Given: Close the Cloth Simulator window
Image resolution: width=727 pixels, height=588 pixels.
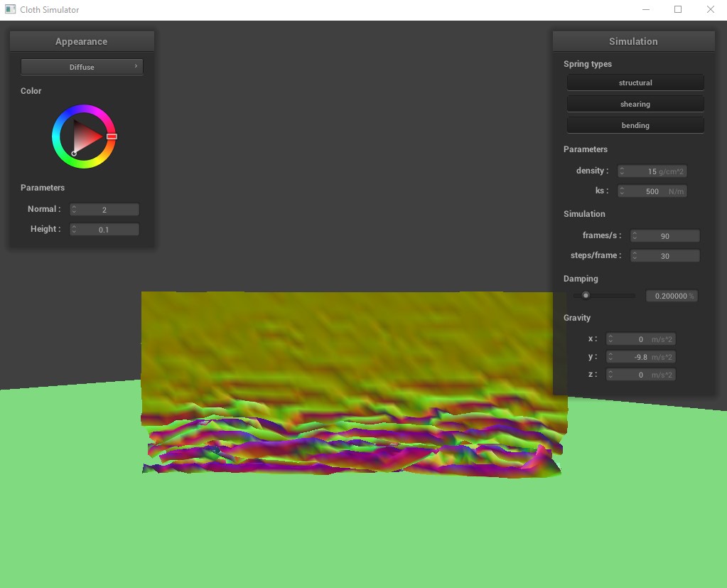Looking at the screenshot, I should pyautogui.click(x=711, y=9).
